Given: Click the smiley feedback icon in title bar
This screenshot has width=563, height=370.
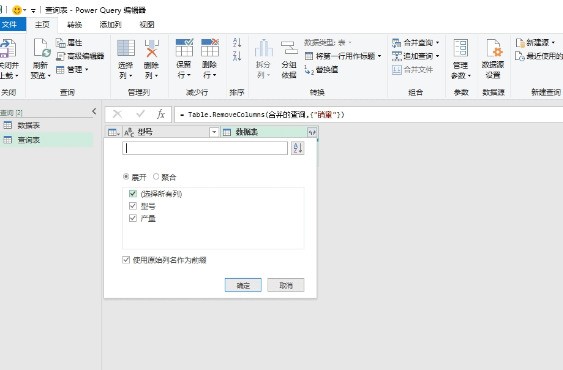Looking at the screenshot, I should point(17,10).
